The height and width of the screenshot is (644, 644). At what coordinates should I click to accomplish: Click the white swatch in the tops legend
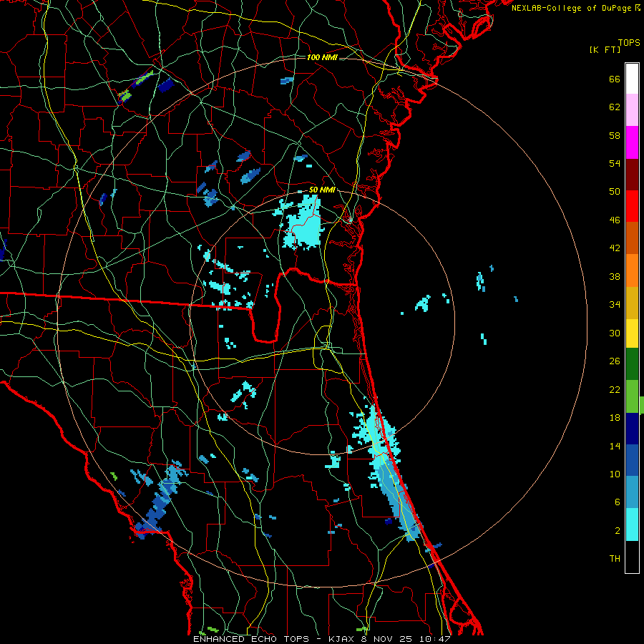pos(632,79)
